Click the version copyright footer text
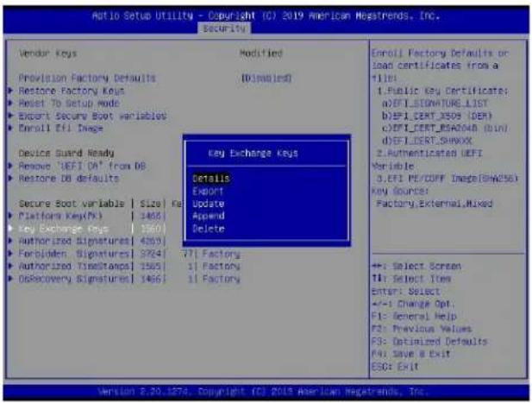The height and width of the screenshot is (403, 532). [x=263, y=392]
